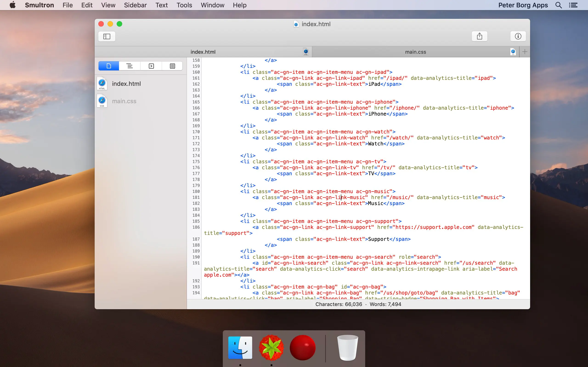Click the preview/run icon in toolbar
The width and height of the screenshot is (588, 367).
(x=151, y=66)
